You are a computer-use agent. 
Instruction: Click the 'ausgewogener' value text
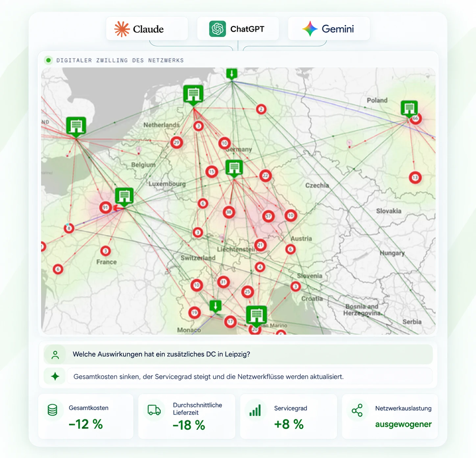[x=403, y=424]
